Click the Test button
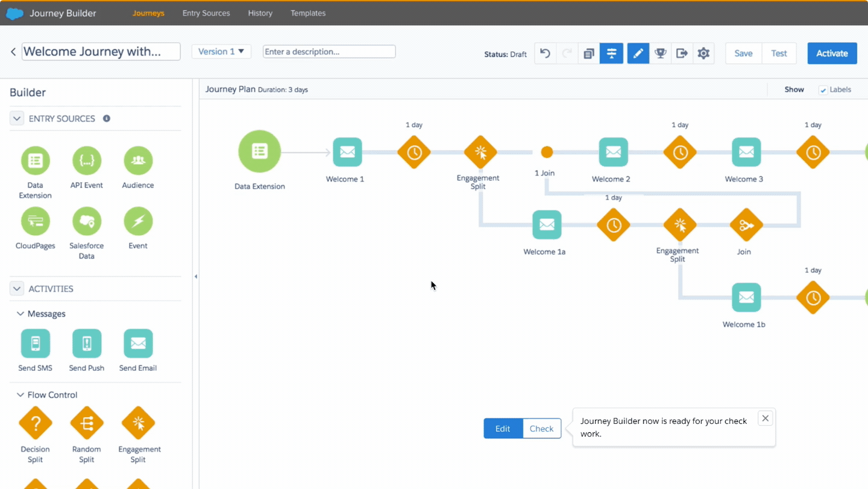This screenshot has width=868, height=489. pyautogui.click(x=779, y=53)
